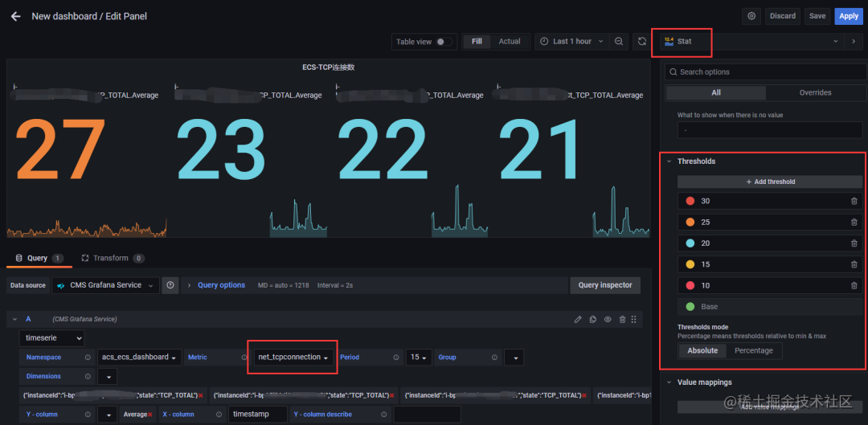Switch to the Transform tab

tap(113, 259)
